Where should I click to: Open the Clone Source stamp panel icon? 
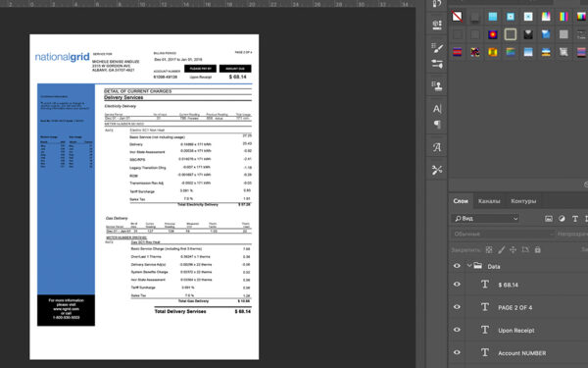coord(437,86)
